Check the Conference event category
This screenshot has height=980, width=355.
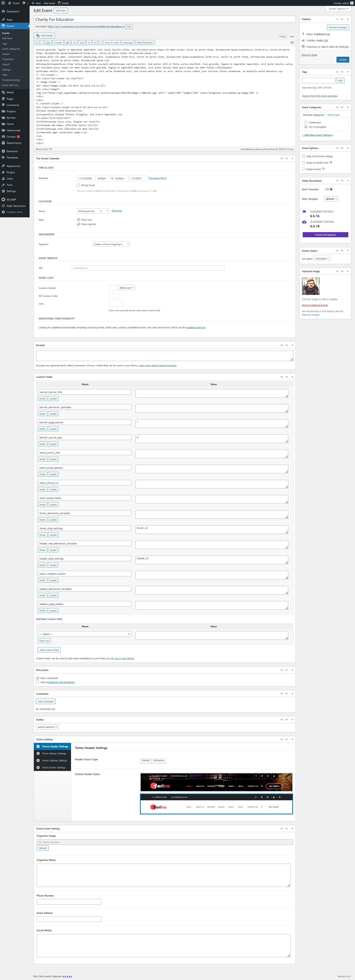pos(306,122)
